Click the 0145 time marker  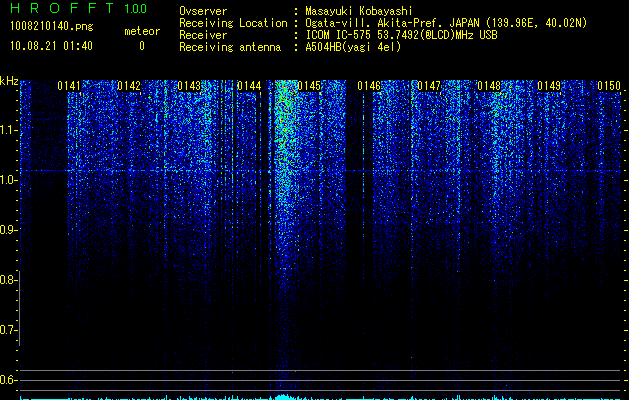pyautogui.click(x=309, y=86)
